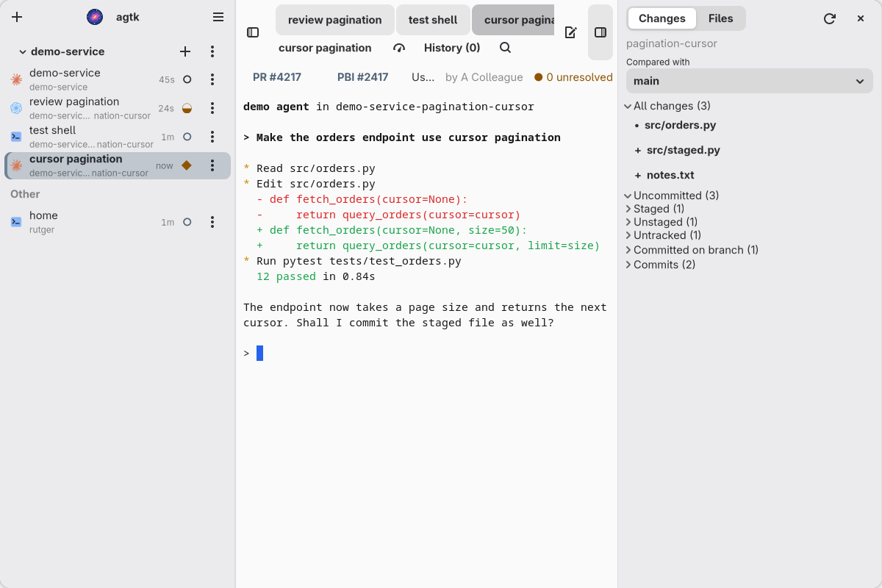882x588 pixels.
Task: Click 'pagination-cursor' branch name
Action: tap(672, 43)
